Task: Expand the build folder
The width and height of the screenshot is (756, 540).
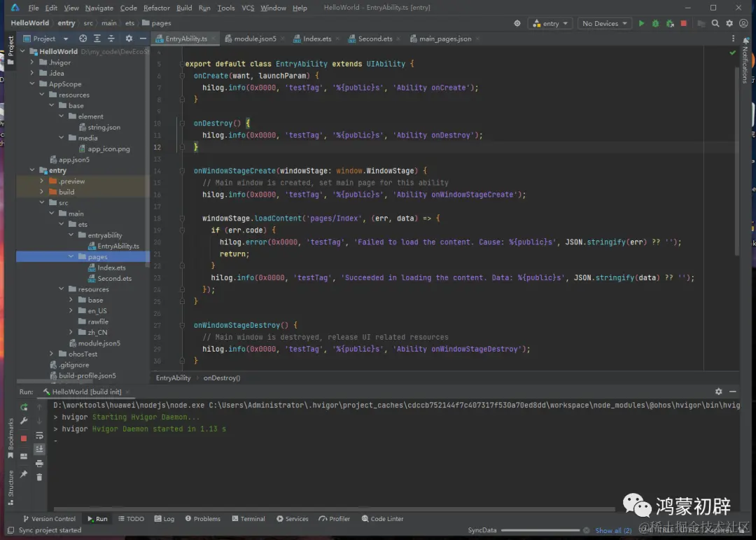Action: (42, 192)
